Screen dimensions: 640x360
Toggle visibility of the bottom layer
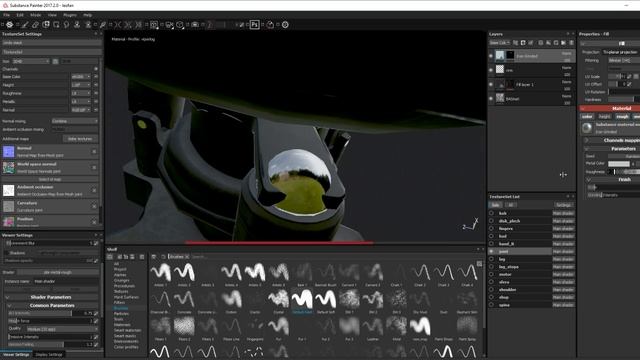491,98
